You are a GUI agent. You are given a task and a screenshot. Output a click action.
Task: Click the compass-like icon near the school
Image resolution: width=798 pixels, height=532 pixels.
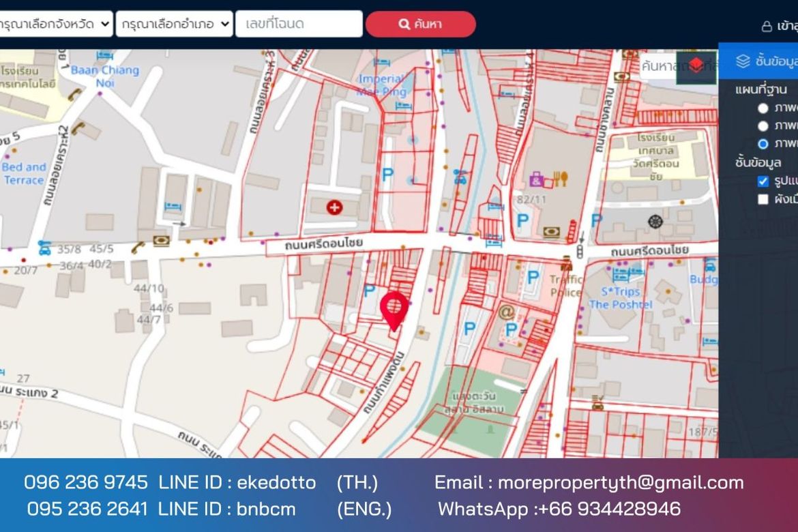(x=655, y=221)
